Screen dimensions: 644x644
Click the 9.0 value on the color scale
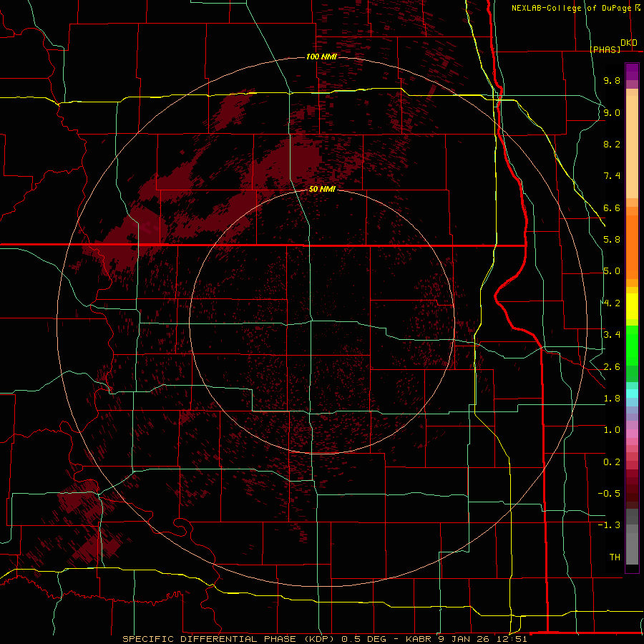(612, 112)
